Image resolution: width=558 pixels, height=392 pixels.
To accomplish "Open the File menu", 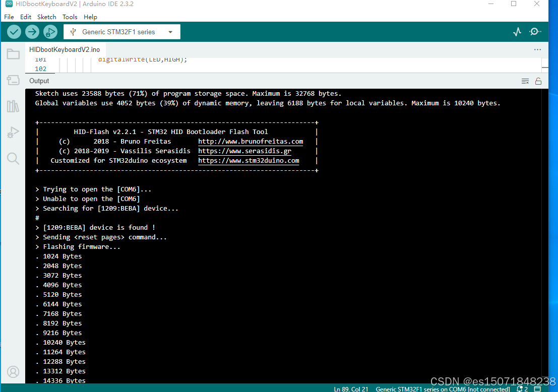I will [x=9, y=17].
